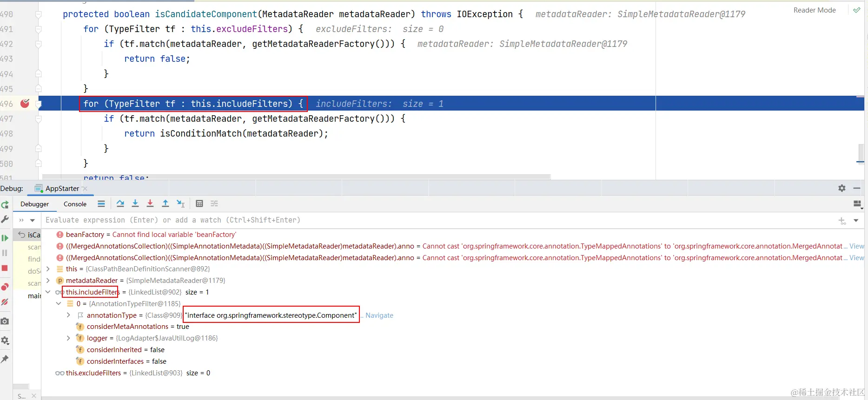Switch to the Debugger tab
Screen dimensions: 868x400
[34, 204]
